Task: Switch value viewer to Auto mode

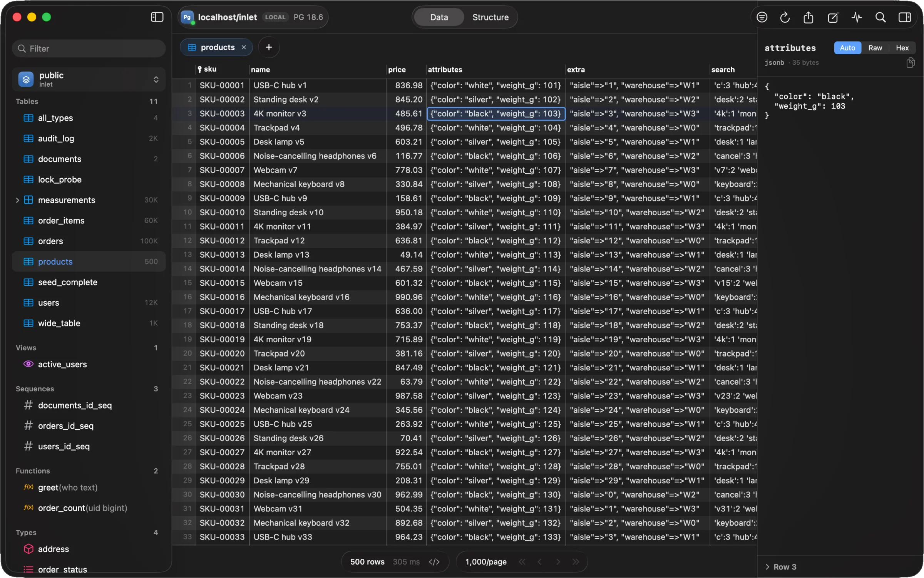Action: coord(847,48)
